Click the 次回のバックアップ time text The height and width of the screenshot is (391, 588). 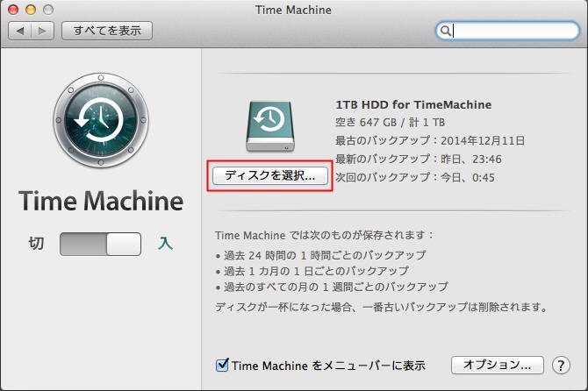tap(415, 177)
